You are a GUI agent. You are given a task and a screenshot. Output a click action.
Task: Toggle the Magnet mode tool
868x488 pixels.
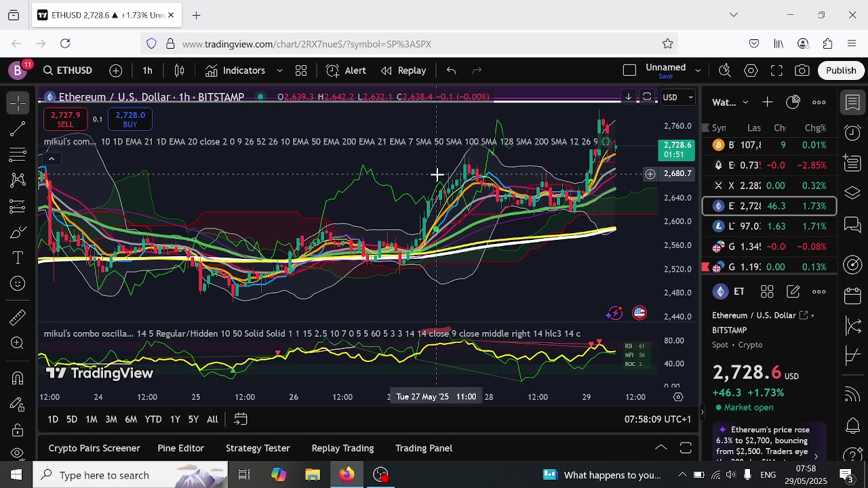point(18,378)
